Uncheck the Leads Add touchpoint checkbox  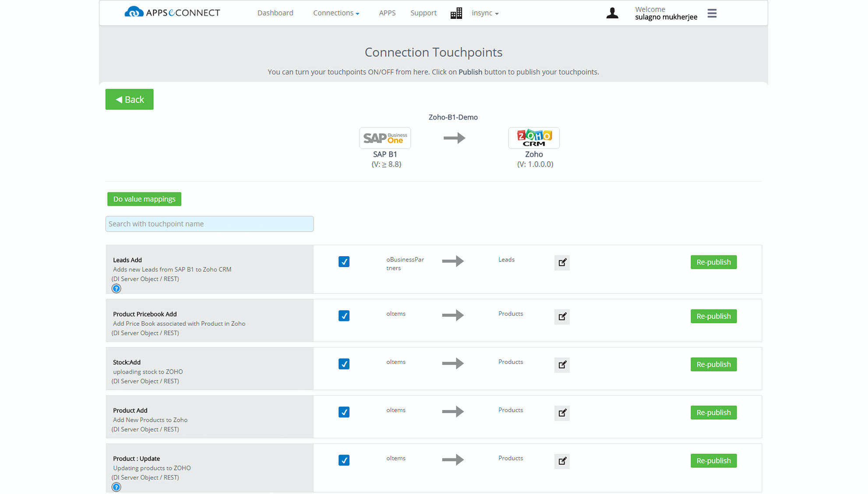click(344, 262)
